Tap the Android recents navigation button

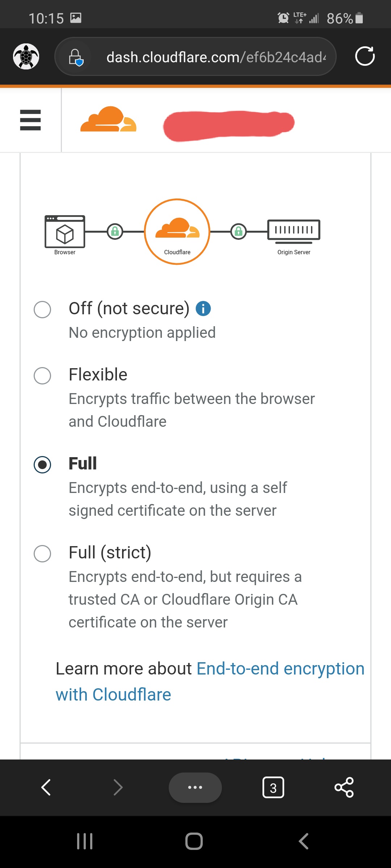[85, 841]
